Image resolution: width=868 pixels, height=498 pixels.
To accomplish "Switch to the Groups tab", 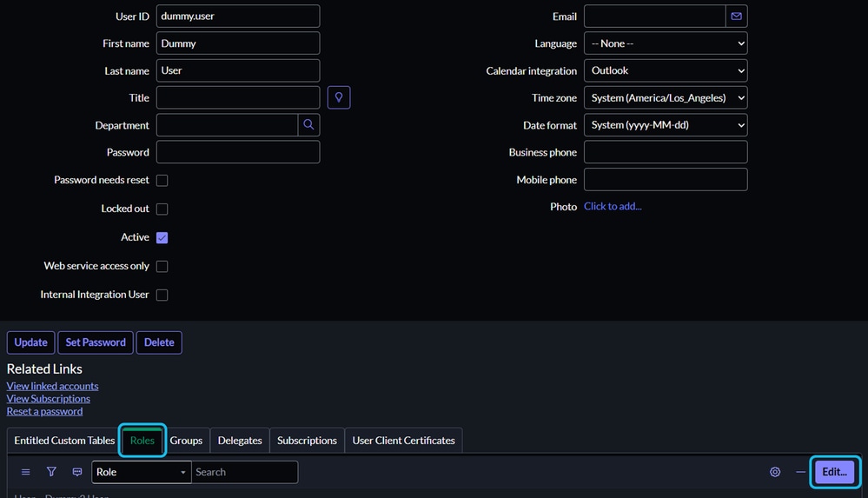I will click(186, 441).
